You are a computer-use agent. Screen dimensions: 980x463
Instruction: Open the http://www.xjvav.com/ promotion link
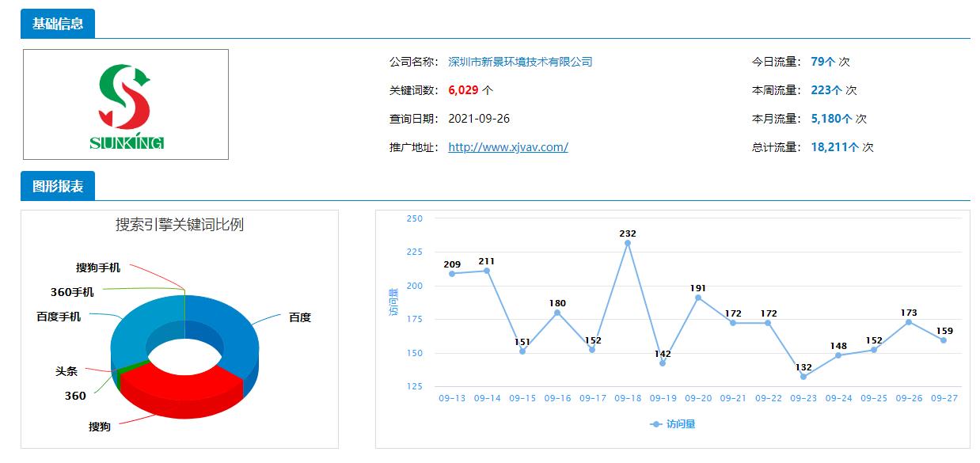pyautogui.click(x=507, y=147)
